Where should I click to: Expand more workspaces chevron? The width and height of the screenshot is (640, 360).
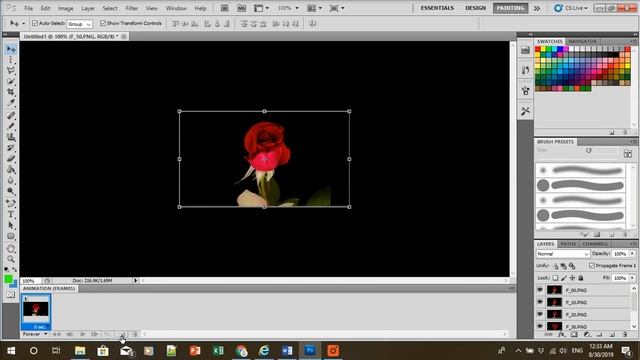click(x=537, y=8)
